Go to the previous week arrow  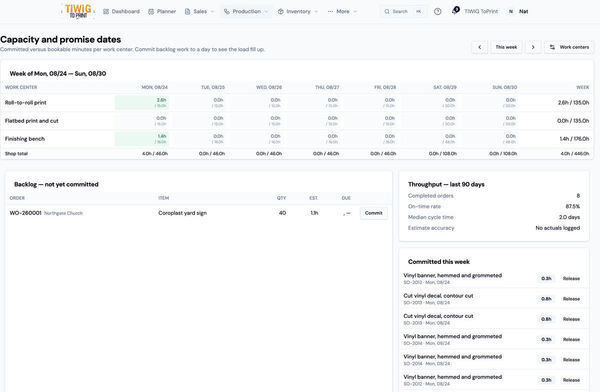pyautogui.click(x=479, y=47)
